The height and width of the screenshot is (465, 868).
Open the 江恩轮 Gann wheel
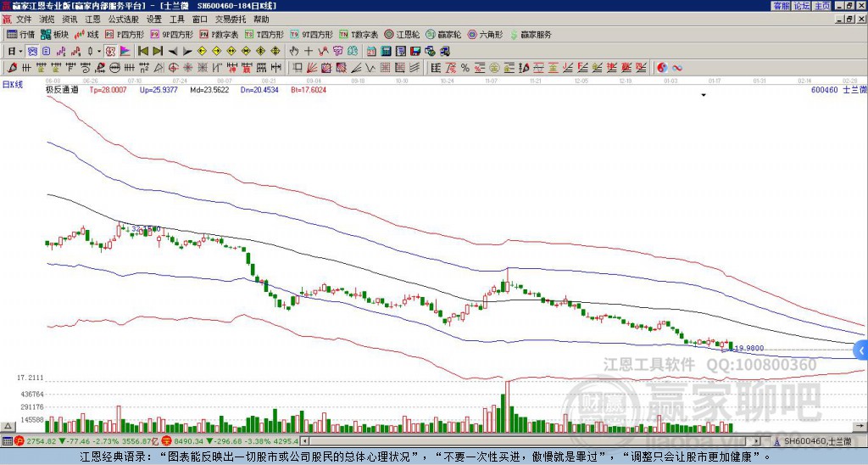coord(402,34)
